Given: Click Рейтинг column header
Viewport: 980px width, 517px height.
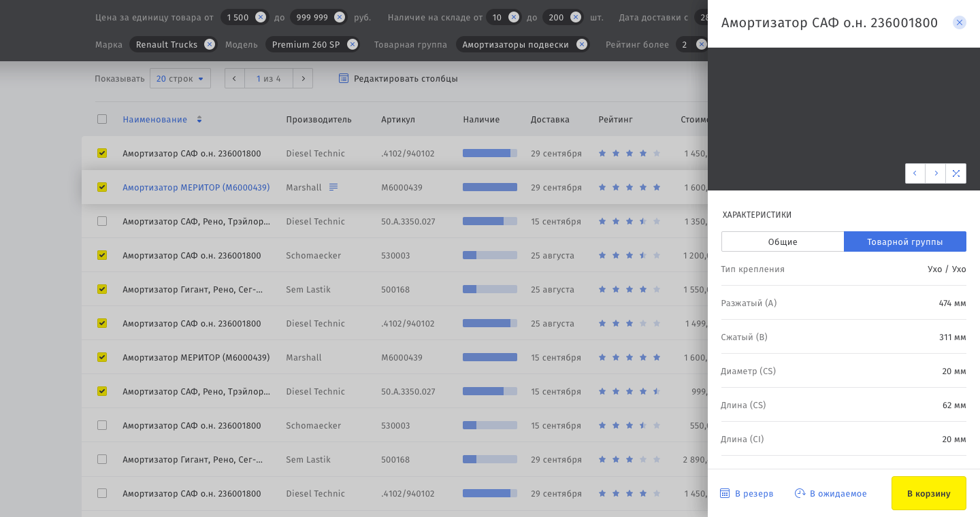Looking at the screenshot, I should 616,119.
